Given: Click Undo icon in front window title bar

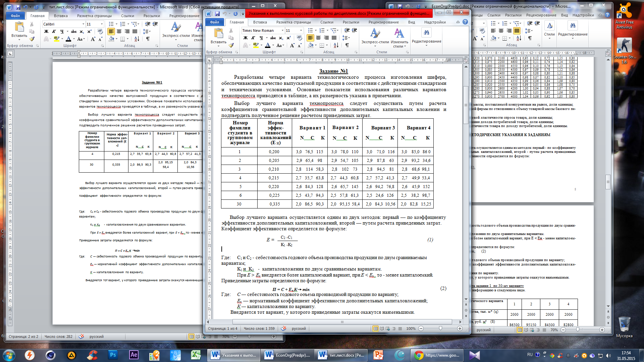Looking at the screenshot, I should 225,14.
